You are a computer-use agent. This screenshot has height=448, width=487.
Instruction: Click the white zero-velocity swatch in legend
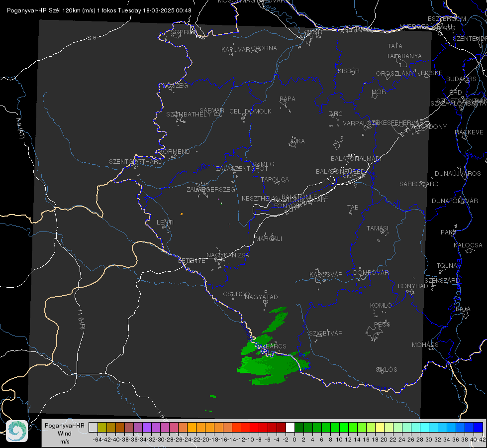click(x=290, y=428)
